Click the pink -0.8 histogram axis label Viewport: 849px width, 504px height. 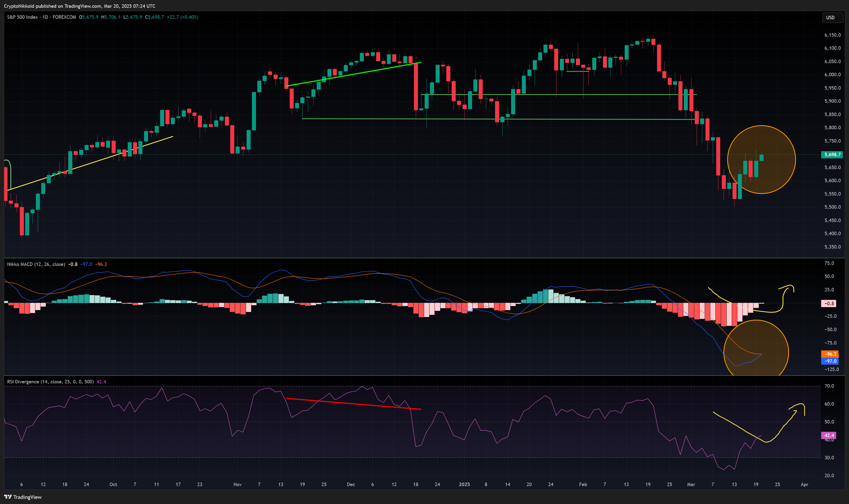pyautogui.click(x=829, y=304)
